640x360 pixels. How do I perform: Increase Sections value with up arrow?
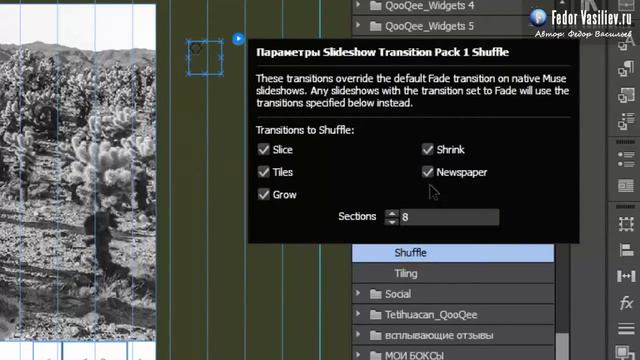[x=391, y=213]
